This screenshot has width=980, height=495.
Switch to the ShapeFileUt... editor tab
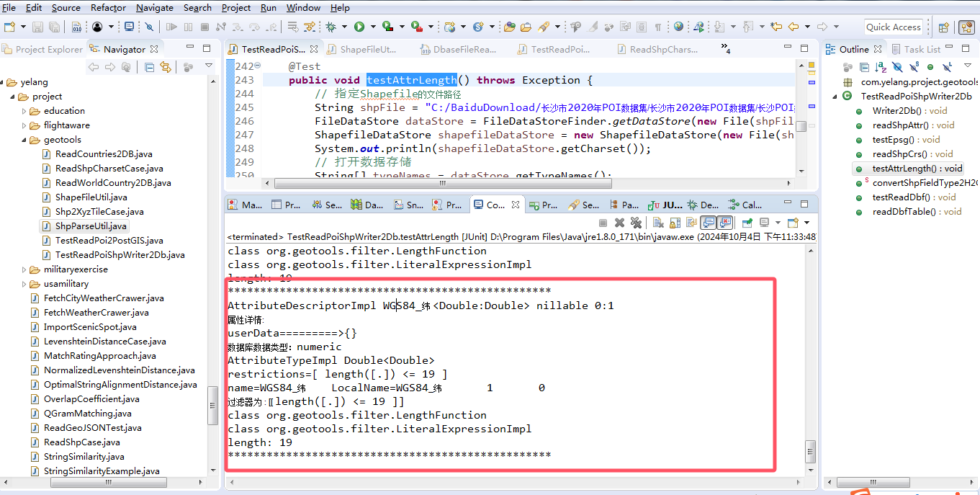[x=361, y=49]
